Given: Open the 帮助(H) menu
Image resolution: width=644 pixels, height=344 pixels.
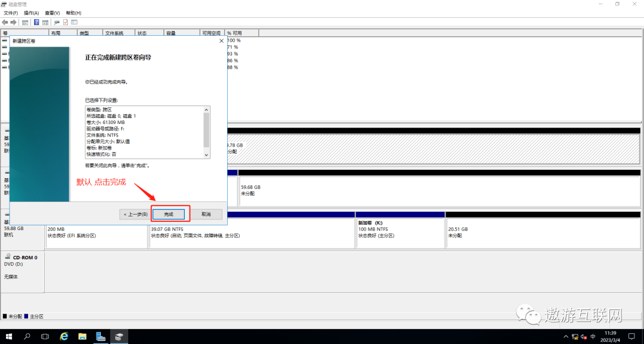Looking at the screenshot, I should tap(73, 13).
